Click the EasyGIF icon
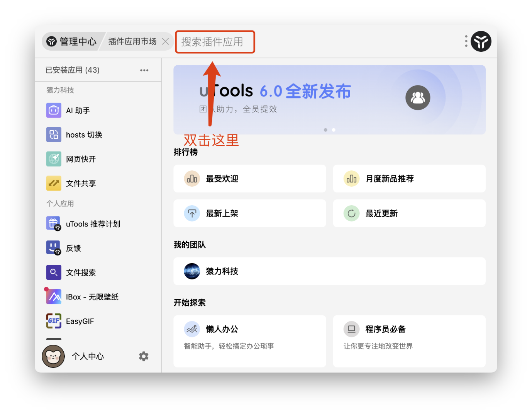The width and height of the screenshot is (532, 417). [x=54, y=321]
